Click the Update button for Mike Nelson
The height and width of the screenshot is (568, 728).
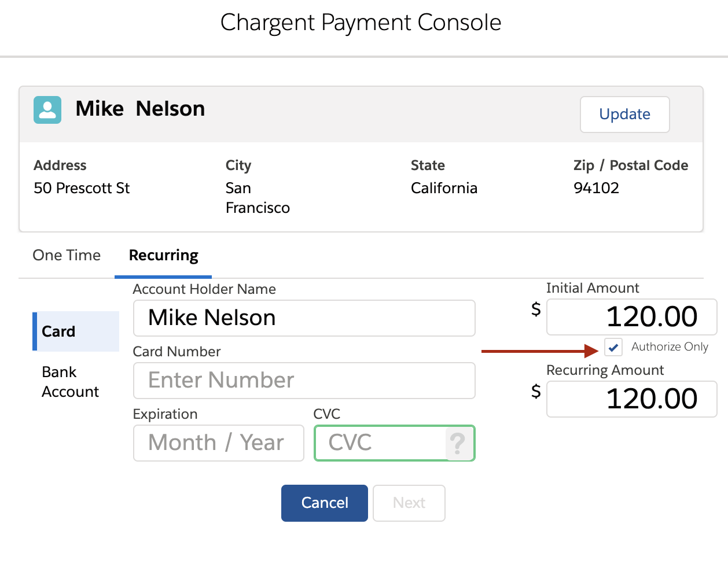624,114
